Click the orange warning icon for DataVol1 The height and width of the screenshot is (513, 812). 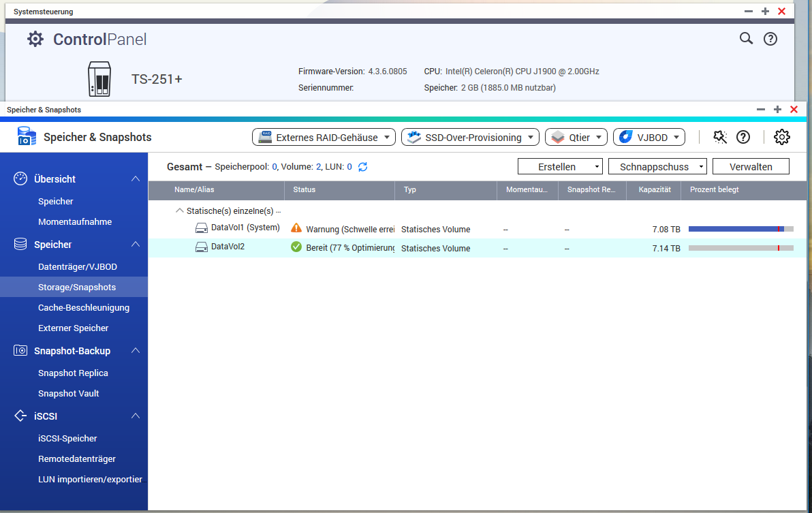pos(296,228)
